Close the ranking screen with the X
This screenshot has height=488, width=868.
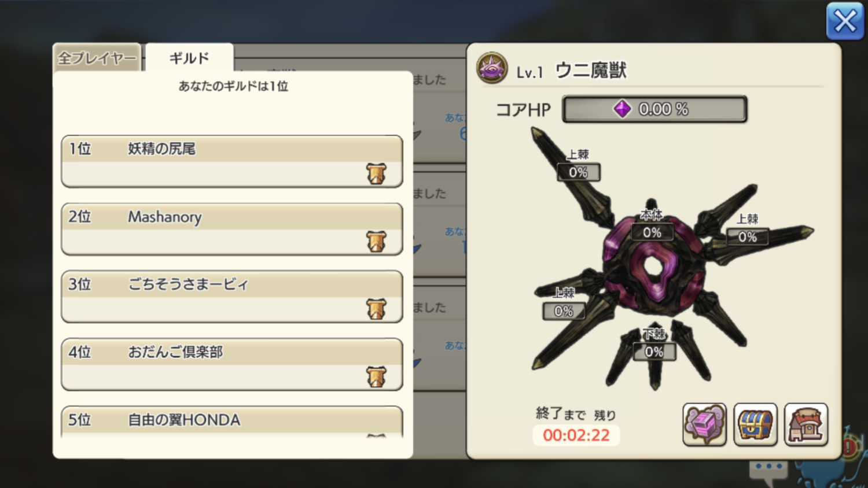[845, 21]
